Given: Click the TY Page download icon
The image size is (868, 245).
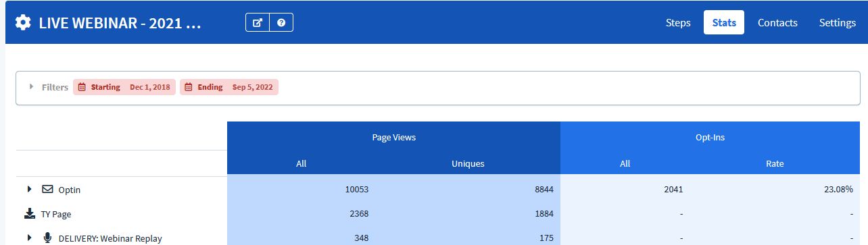Looking at the screenshot, I should [30, 214].
